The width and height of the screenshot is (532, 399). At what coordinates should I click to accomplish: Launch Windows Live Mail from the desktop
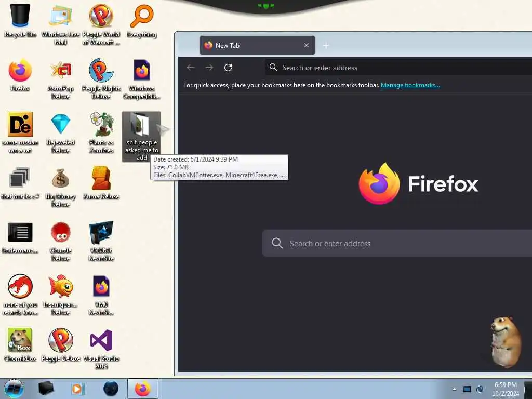click(x=60, y=24)
